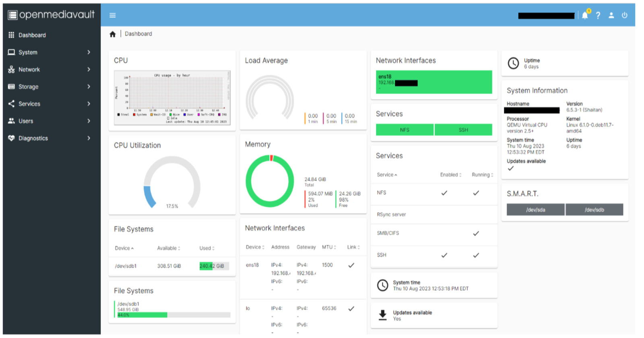Click the green SSH service button
The image size is (644, 338).
pyautogui.click(x=463, y=130)
